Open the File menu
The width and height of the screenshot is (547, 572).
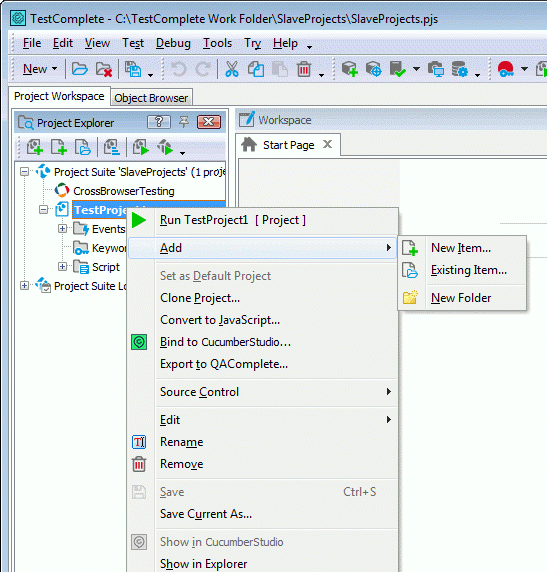click(32, 43)
